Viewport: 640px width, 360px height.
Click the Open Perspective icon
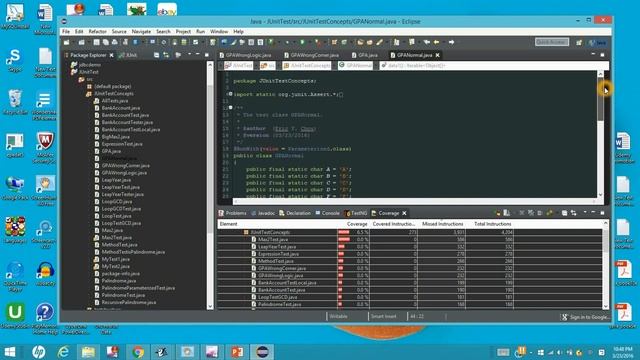(579, 42)
